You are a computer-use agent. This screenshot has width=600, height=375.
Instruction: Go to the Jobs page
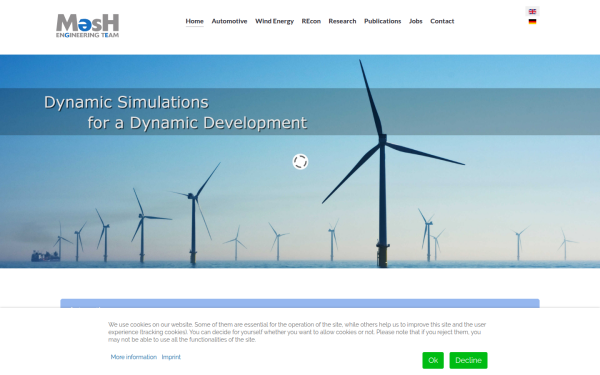click(416, 21)
